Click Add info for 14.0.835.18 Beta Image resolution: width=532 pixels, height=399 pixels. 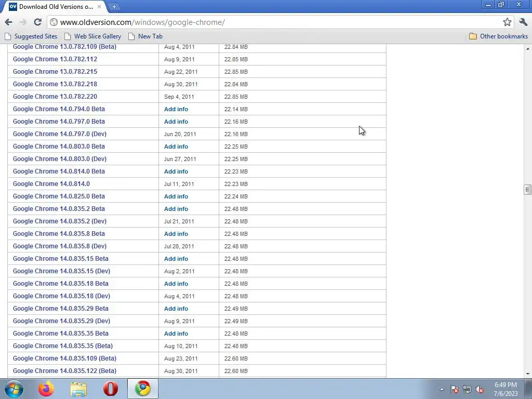click(176, 284)
